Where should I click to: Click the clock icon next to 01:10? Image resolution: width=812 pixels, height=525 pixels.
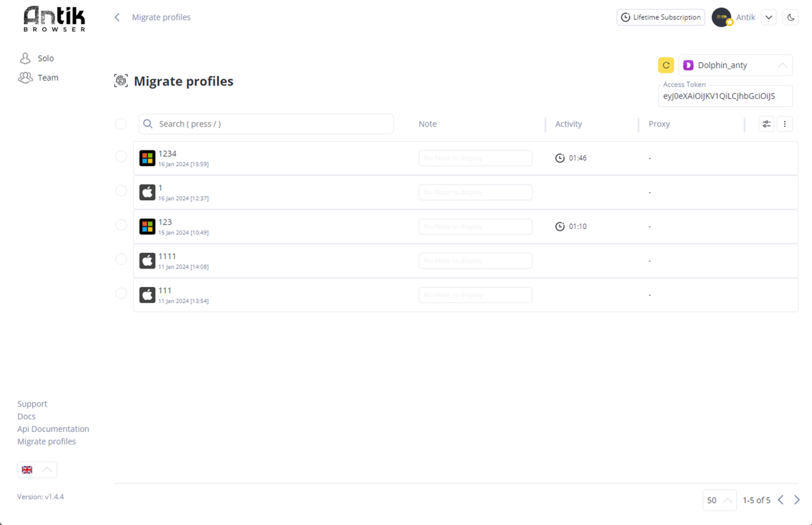[560, 226]
